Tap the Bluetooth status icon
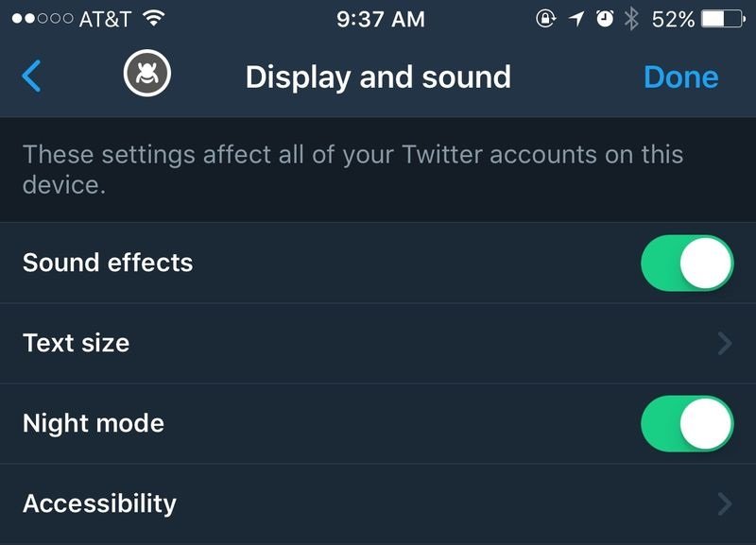756x545 pixels. point(632,19)
